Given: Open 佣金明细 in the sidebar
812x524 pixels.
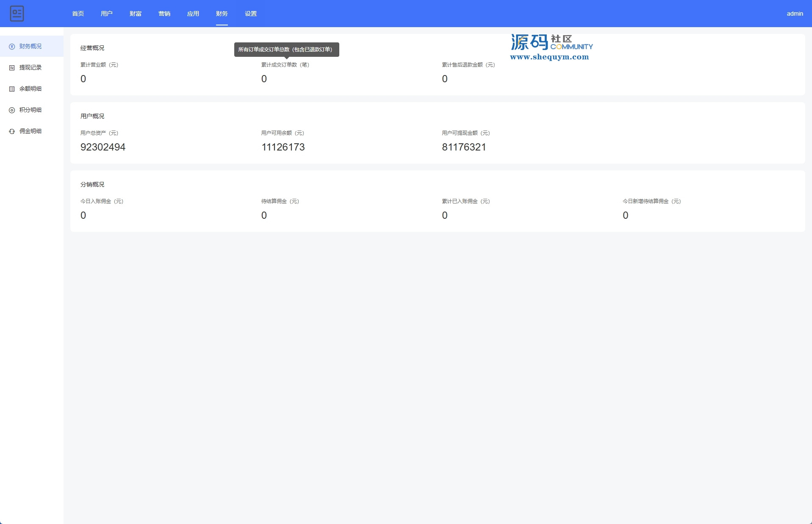Looking at the screenshot, I should [x=30, y=131].
